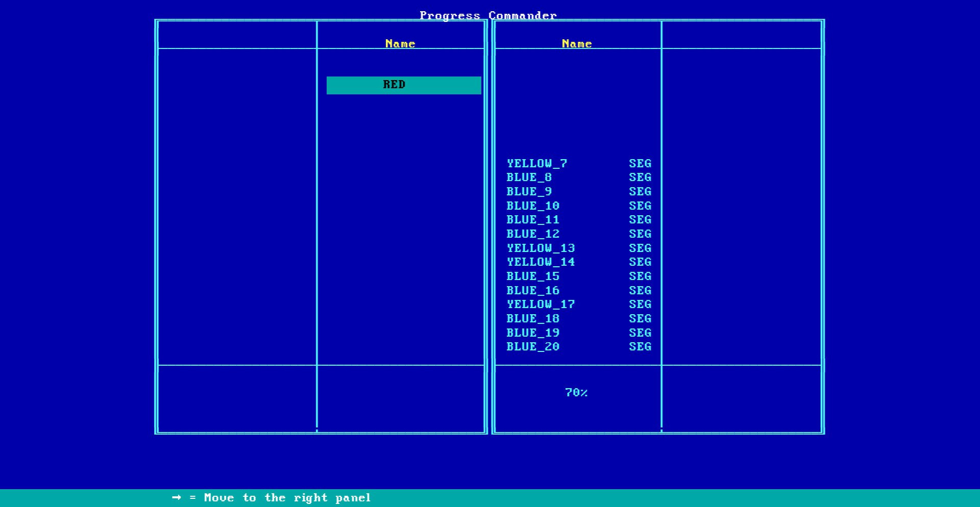Choose the BLUE_16 entry
The image size is (980, 507).
tap(533, 291)
